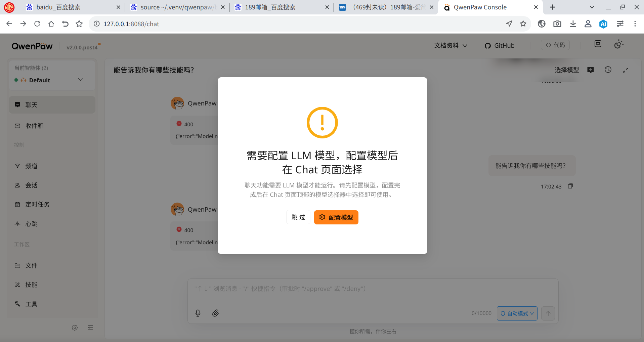Click the paperclip attachment icon

coord(215,313)
